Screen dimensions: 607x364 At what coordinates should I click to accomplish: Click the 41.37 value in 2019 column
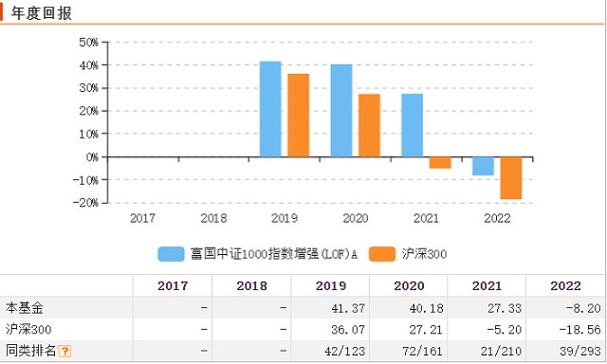coord(348,308)
